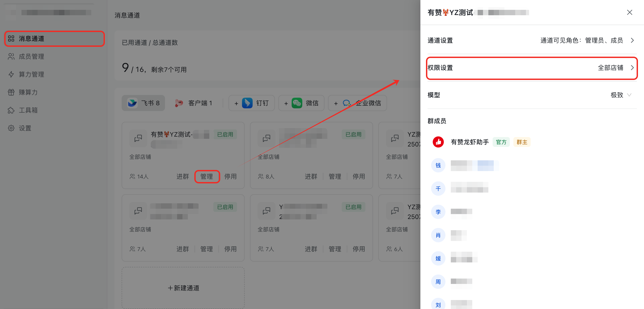Add a 钉钉 channel
This screenshot has width=644, height=309.
(252, 103)
